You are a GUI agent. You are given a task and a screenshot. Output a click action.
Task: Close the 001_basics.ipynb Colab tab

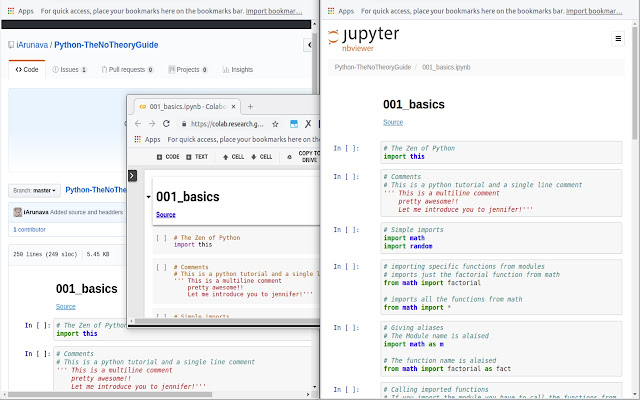233,107
